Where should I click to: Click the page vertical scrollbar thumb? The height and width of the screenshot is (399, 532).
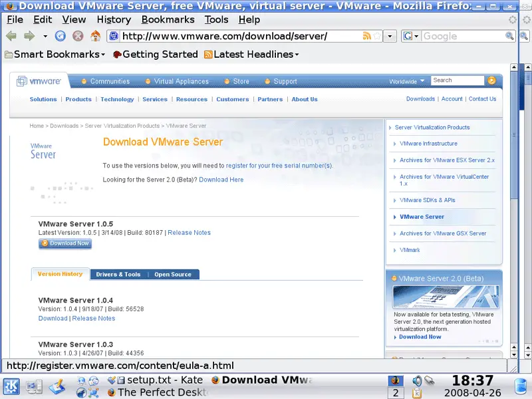click(x=514, y=136)
